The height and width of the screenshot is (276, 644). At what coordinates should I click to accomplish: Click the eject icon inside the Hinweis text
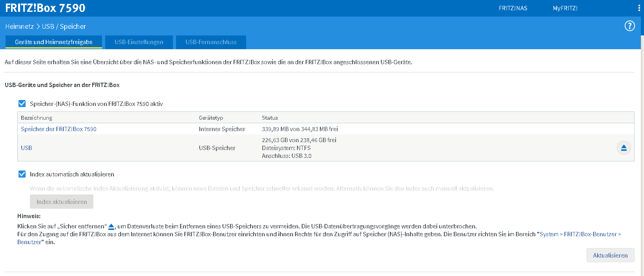pyautogui.click(x=111, y=226)
